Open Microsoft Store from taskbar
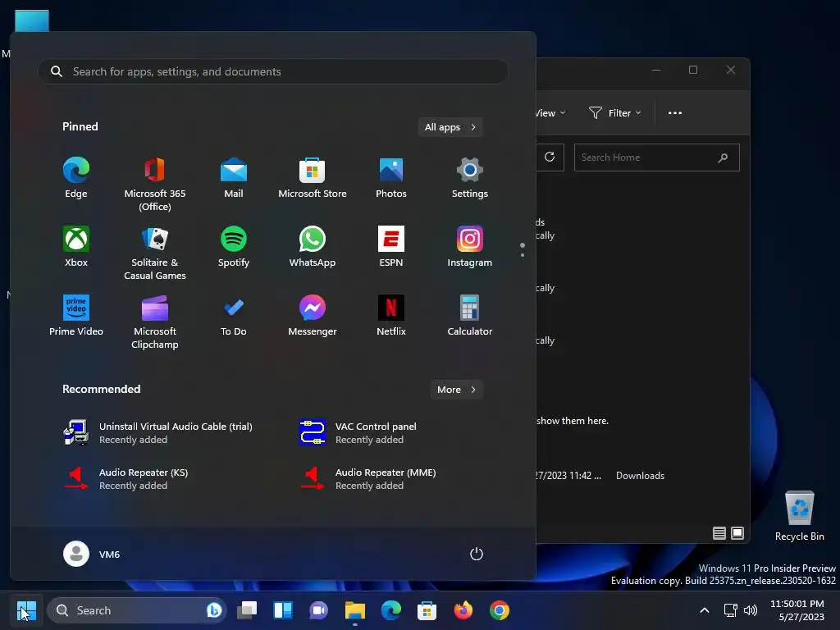The width and height of the screenshot is (840, 630). [x=427, y=610]
